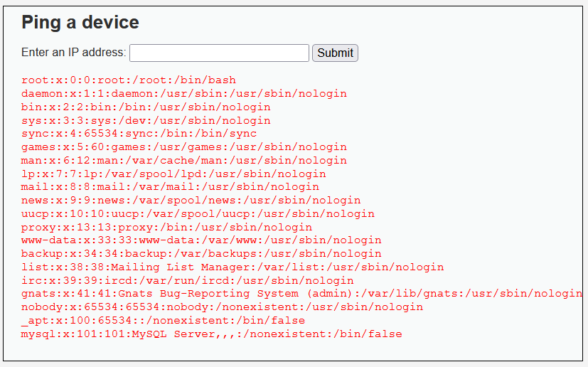This screenshot has width=588, height=367.
Task: Click the root user output line
Action: pos(128,80)
